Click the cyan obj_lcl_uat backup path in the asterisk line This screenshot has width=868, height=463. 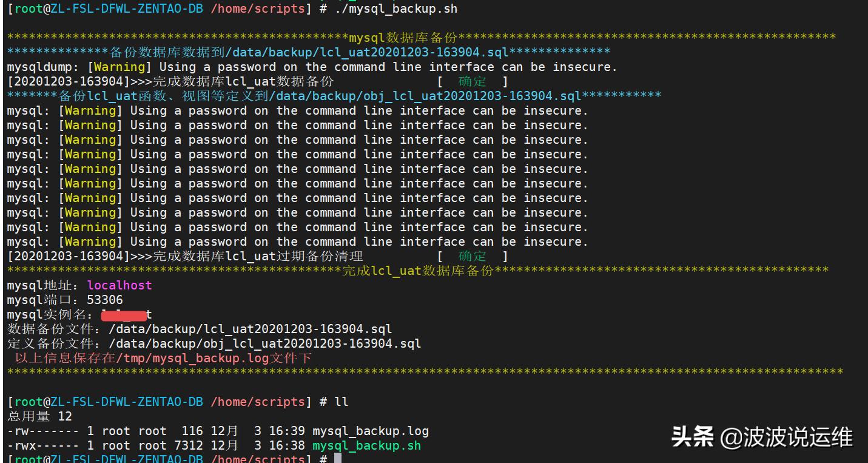pyautogui.click(x=426, y=96)
